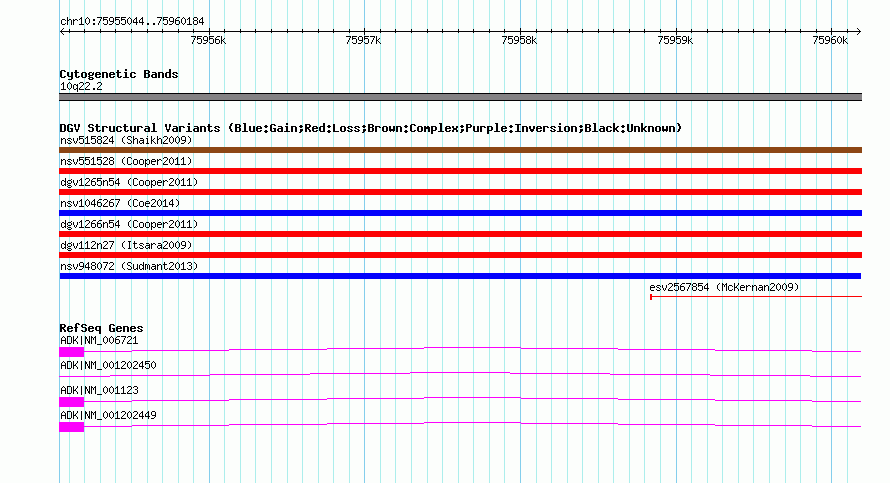890x483 pixels.
Task: Select the magenta exon block of ADK|NM_006721
Action: (72, 352)
